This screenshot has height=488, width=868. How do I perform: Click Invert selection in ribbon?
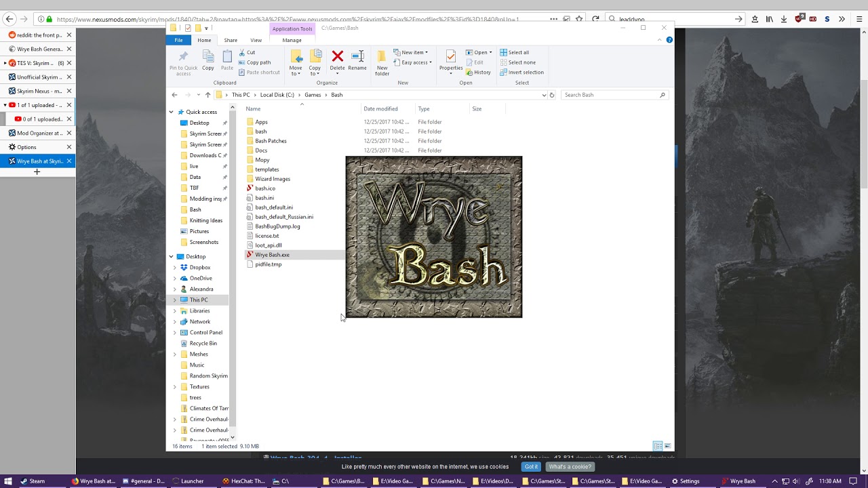click(521, 73)
